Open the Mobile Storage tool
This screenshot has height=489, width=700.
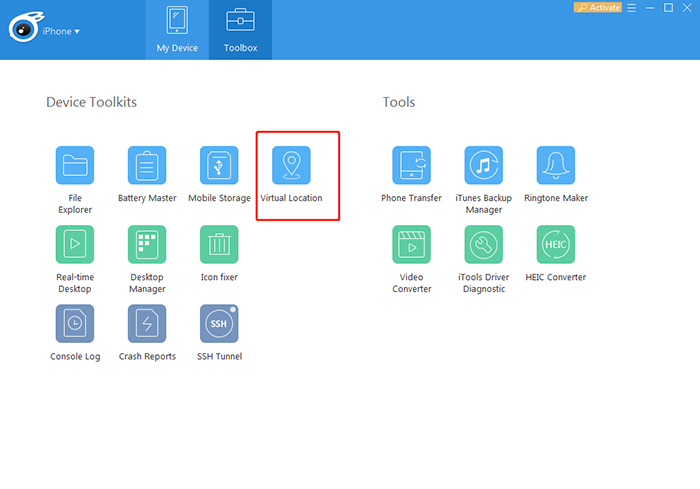coord(219,165)
